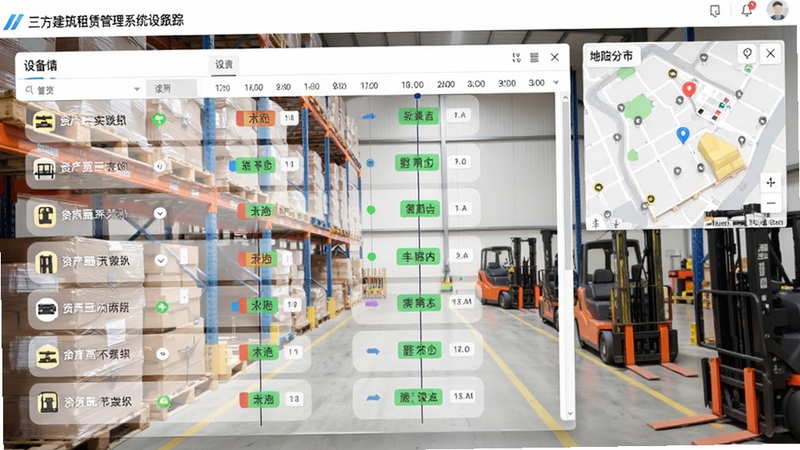The width and height of the screenshot is (800, 450).
Task: Open the message icon left of the bell
Action: click(715, 11)
